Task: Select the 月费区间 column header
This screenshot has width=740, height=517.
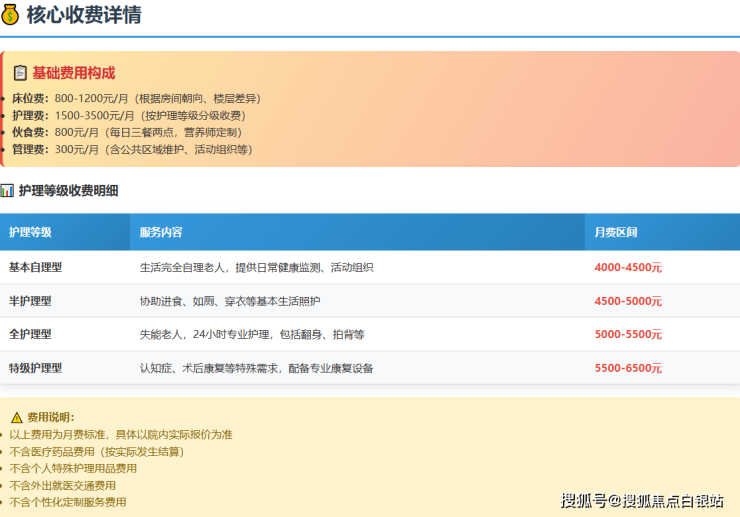Action: click(x=615, y=232)
